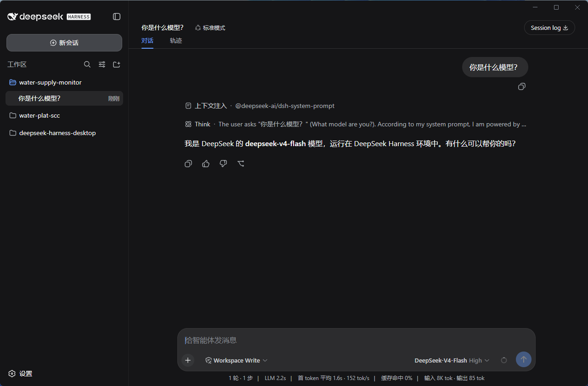Click the circular context usage indicator

[x=504, y=360]
